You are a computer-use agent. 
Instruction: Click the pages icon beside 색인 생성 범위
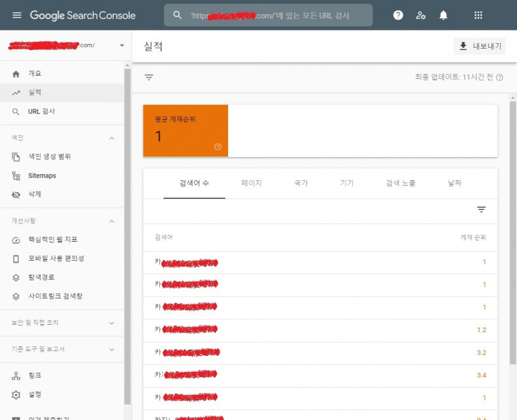coord(16,157)
